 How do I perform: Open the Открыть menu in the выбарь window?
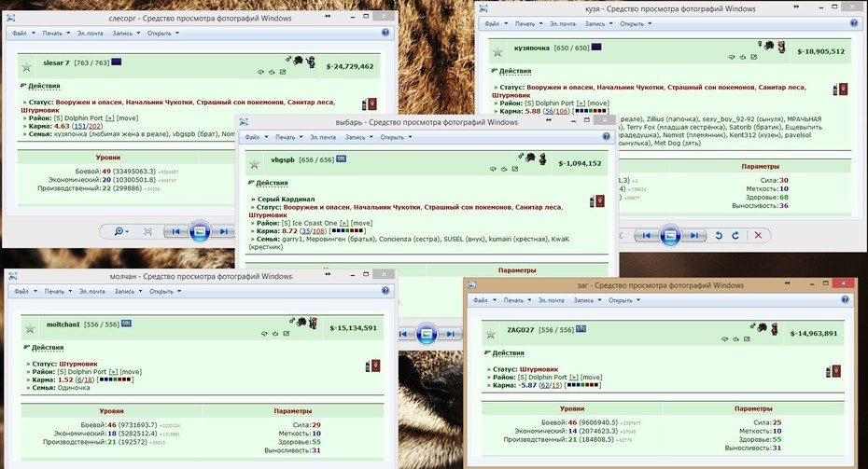coord(396,137)
